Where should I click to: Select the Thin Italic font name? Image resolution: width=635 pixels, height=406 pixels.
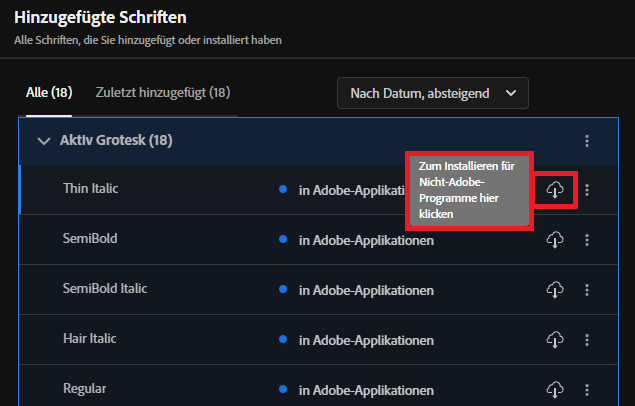(x=90, y=188)
